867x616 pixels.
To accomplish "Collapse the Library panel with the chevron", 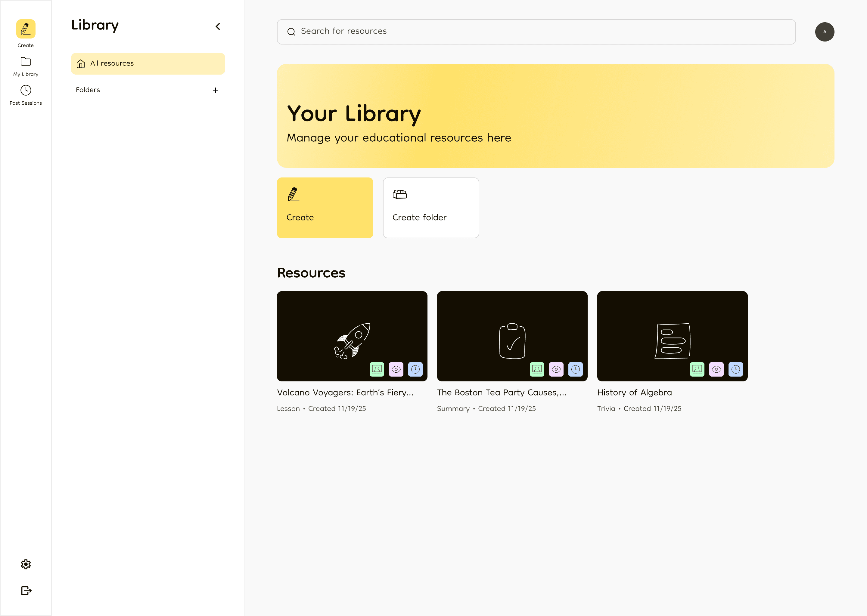I will pos(218,26).
